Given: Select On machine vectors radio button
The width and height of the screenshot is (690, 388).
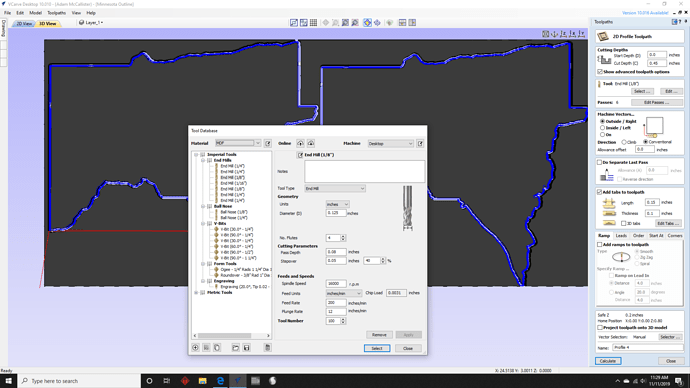Looking at the screenshot, I should coord(602,134).
